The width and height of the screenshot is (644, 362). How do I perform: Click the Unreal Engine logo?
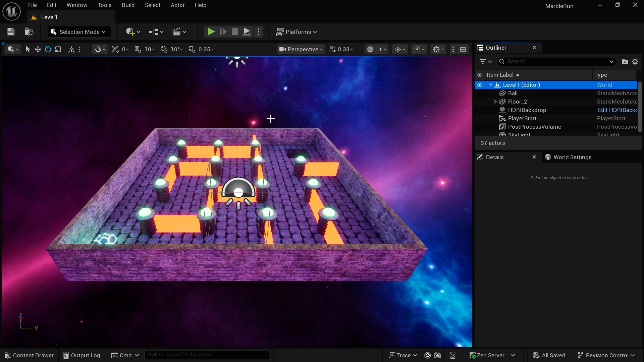click(12, 11)
